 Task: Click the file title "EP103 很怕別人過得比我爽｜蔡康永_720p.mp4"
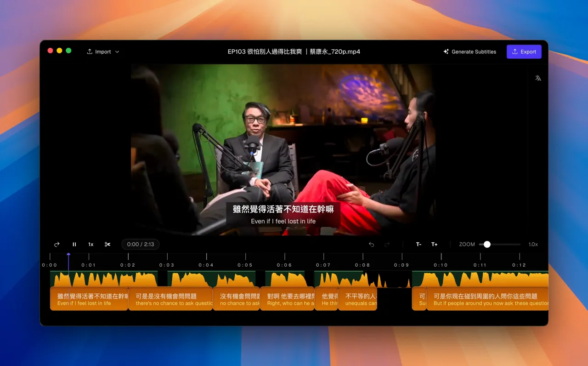(x=294, y=51)
